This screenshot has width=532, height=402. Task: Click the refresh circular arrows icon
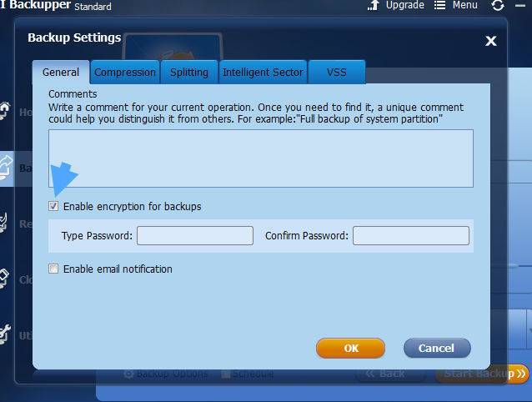click(x=497, y=5)
